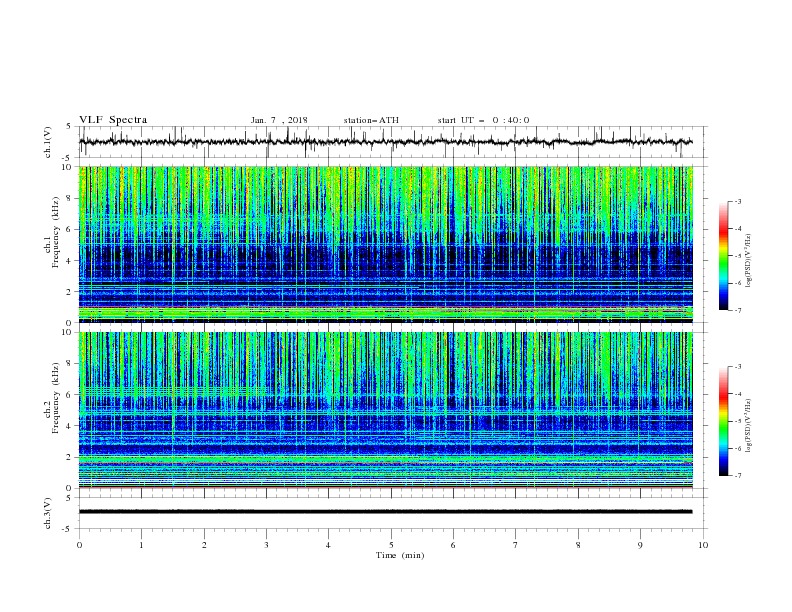792x612 pixels.
Task: Click the time axis tick label "10"
Action: (703, 545)
